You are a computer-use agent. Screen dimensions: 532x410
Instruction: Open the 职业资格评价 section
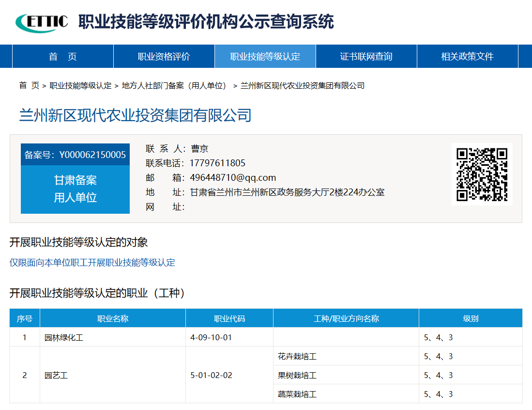pos(164,56)
